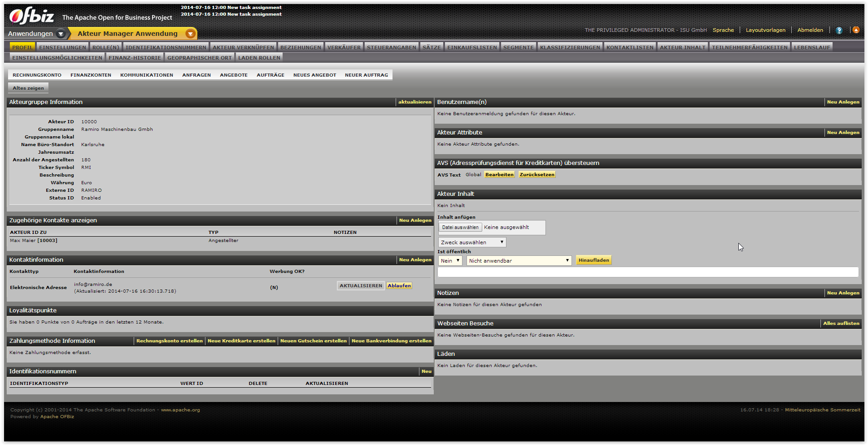Open the Ist öffentlich Nein dropdown
This screenshot has width=868, height=445.
[x=450, y=261]
